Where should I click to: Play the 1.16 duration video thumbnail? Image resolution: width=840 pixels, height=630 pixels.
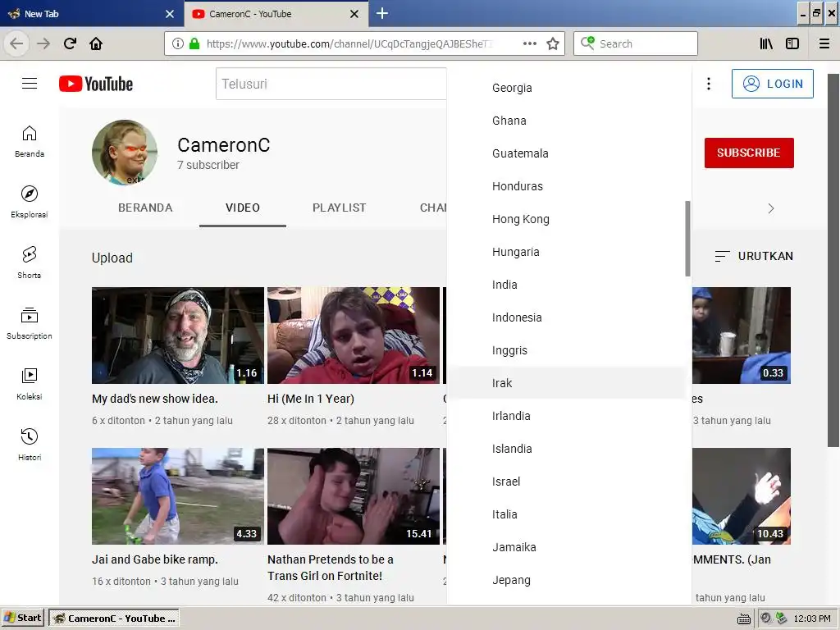coord(178,336)
